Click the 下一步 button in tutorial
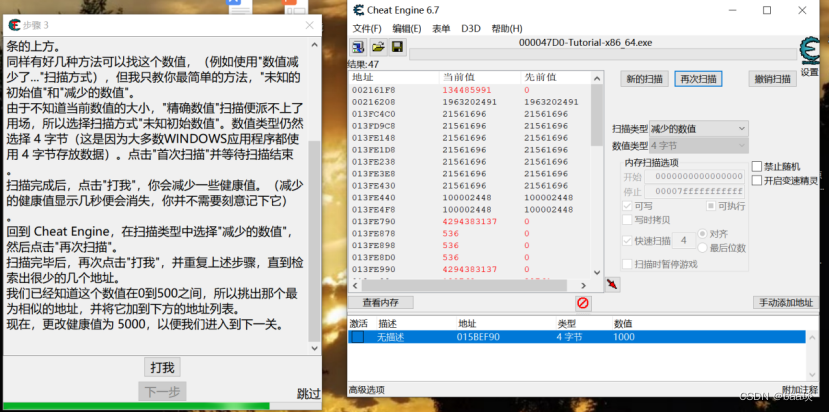Viewport: 829px width, 412px height. [162, 391]
